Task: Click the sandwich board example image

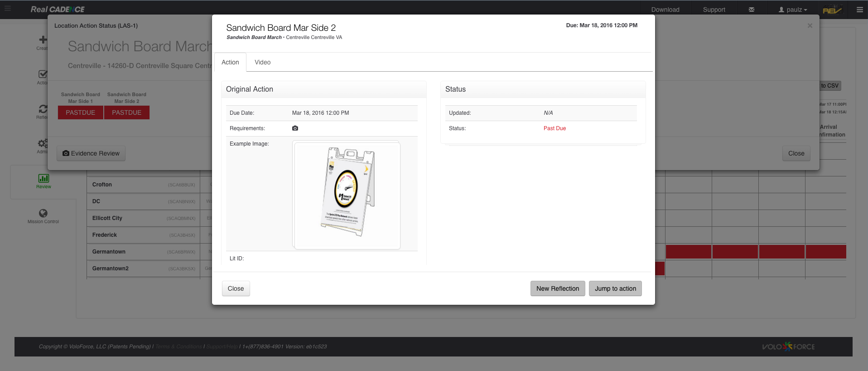Action: point(347,195)
